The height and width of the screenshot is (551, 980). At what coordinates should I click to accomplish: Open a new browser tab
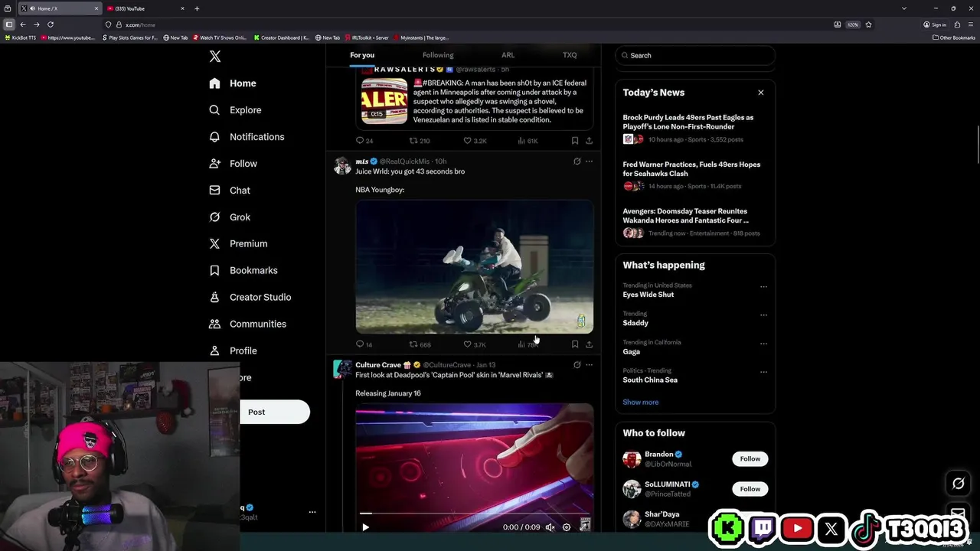[x=197, y=8]
